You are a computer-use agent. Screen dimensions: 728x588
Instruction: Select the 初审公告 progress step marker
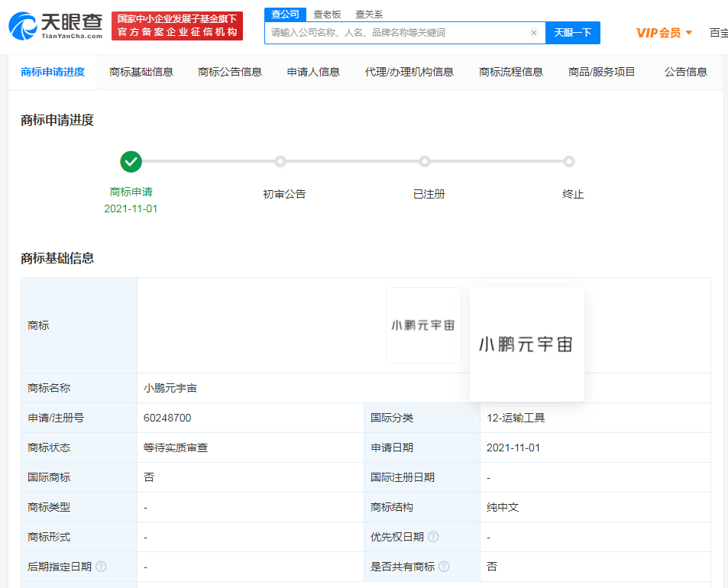point(280,161)
